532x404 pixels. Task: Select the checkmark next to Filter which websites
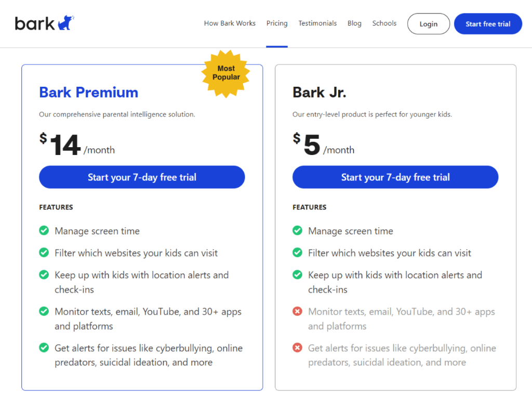(x=44, y=253)
